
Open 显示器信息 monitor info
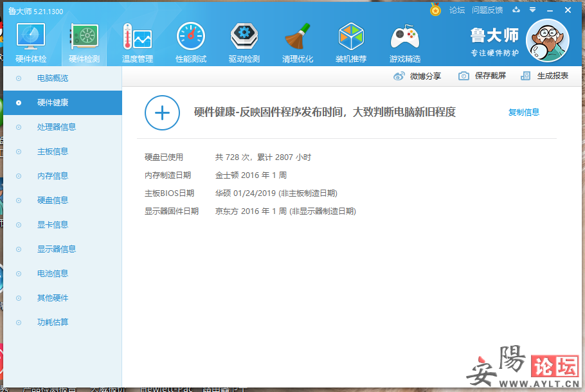tap(63, 249)
